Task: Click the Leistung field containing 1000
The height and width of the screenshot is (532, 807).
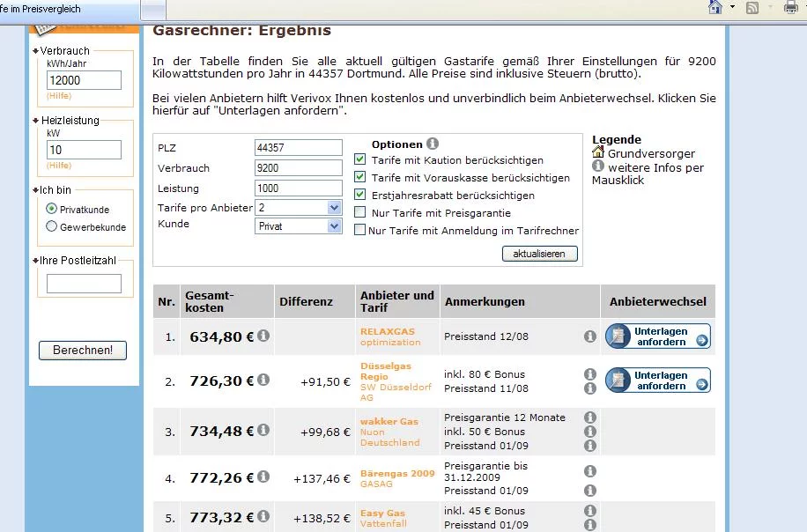Action: click(x=299, y=188)
